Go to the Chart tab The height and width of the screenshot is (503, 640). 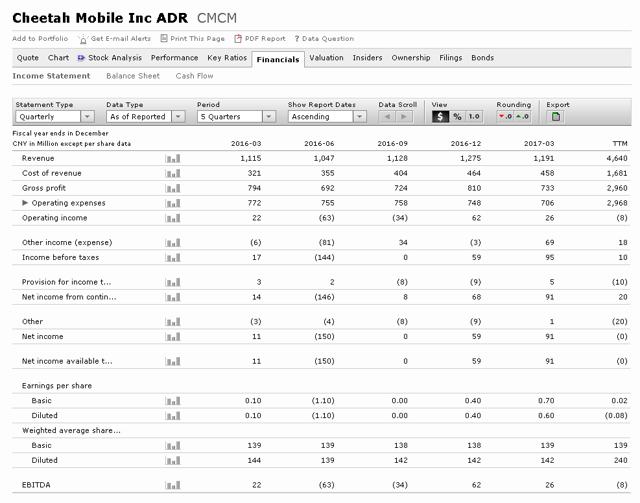pyautogui.click(x=58, y=58)
